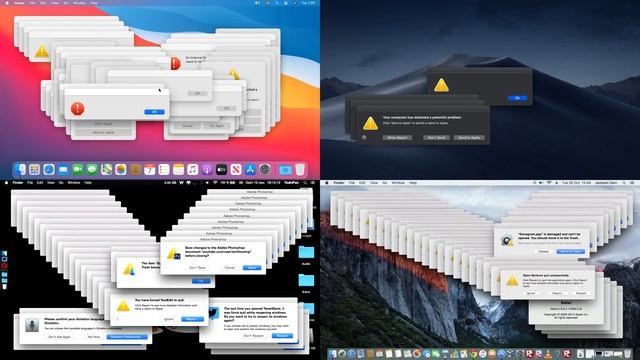Click the help button in Mojave problem dialog
The height and width of the screenshot is (360, 640).
(x=364, y=138)
